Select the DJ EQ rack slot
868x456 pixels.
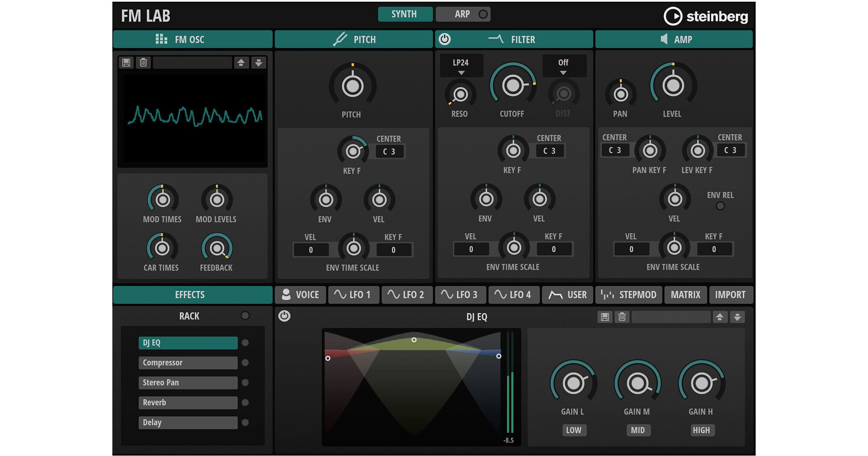188,343
